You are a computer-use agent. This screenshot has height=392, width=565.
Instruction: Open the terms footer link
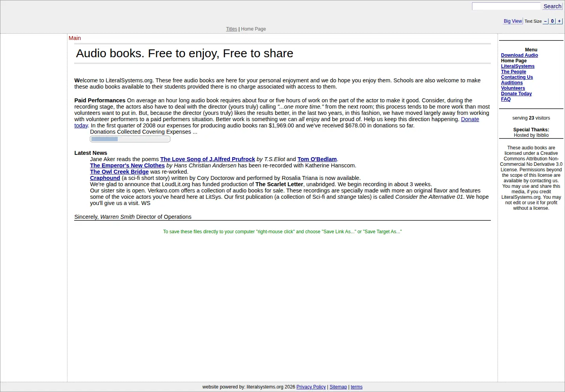[x=357, y=387]
